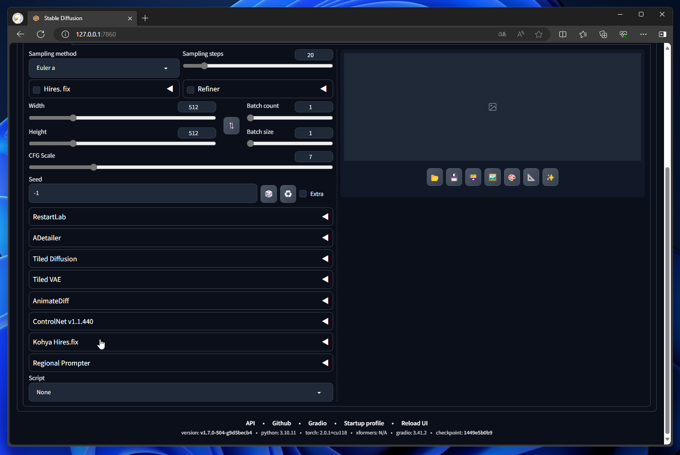The height and width of the screenshot is (455, 680).
Task: Click the Width value field
Action: tap(196, 107)
